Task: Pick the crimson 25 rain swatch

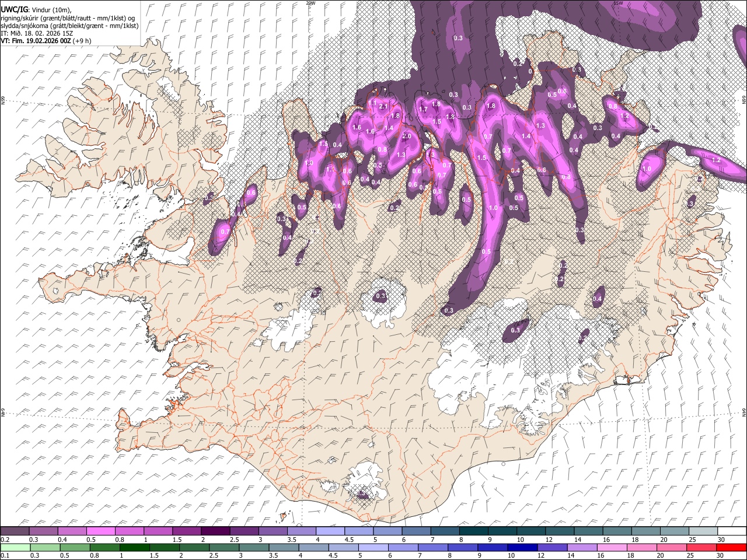Action: pos(701,547)
